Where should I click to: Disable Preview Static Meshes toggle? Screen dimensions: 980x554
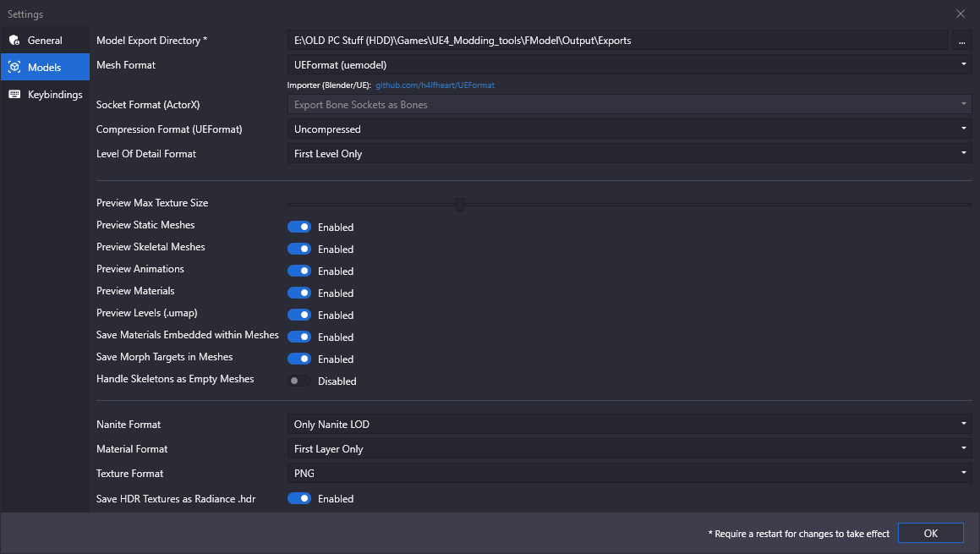tap(299, 227)
